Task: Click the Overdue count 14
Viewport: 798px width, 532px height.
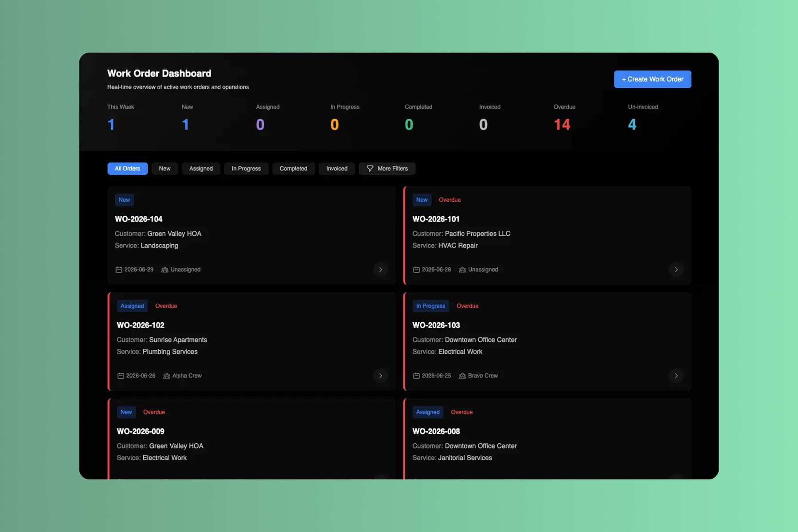Action: pyautogui.click(x=562, y=125)
